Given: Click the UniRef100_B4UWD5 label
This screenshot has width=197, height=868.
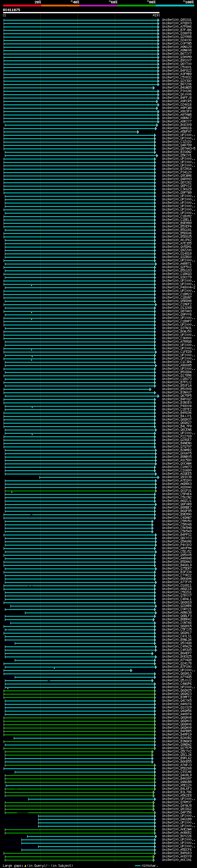Looking at the screenshot, I should point(176,88).
